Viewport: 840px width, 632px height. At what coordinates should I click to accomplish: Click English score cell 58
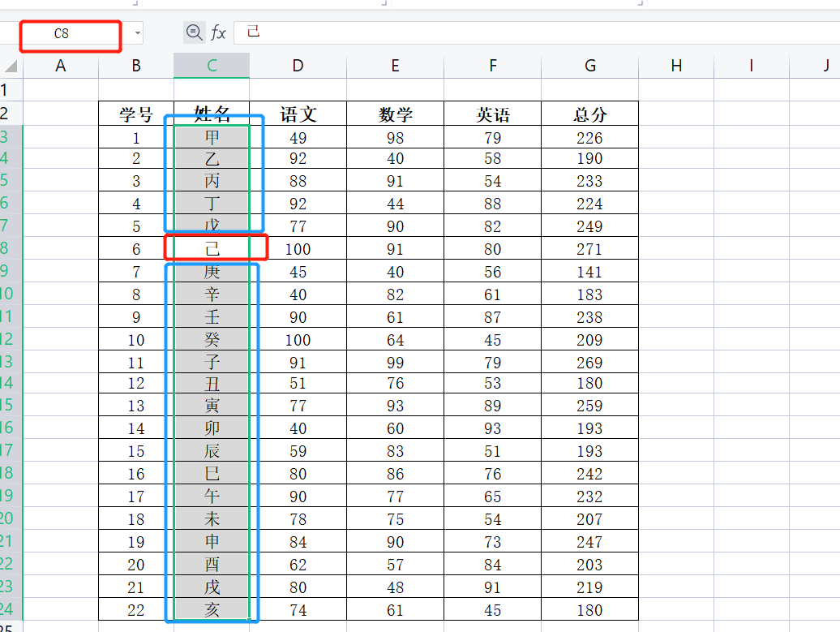pyautogui.click(x=493, y=159)
